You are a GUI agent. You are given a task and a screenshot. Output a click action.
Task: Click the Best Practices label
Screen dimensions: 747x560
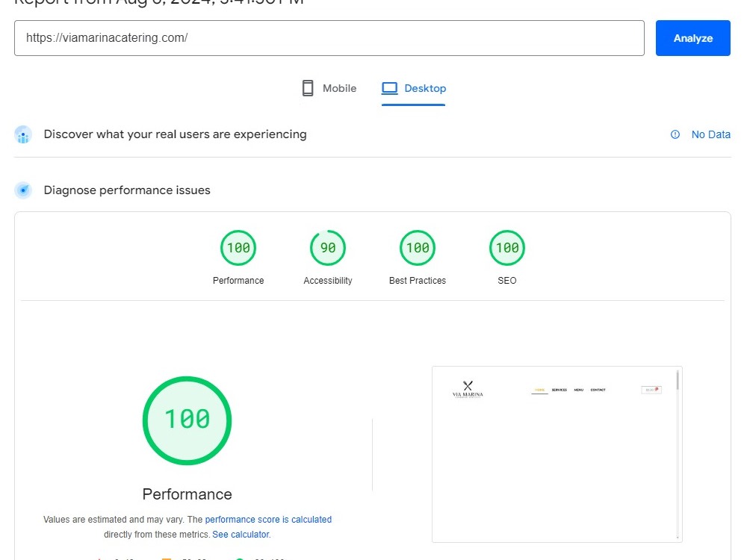[418, 281]
